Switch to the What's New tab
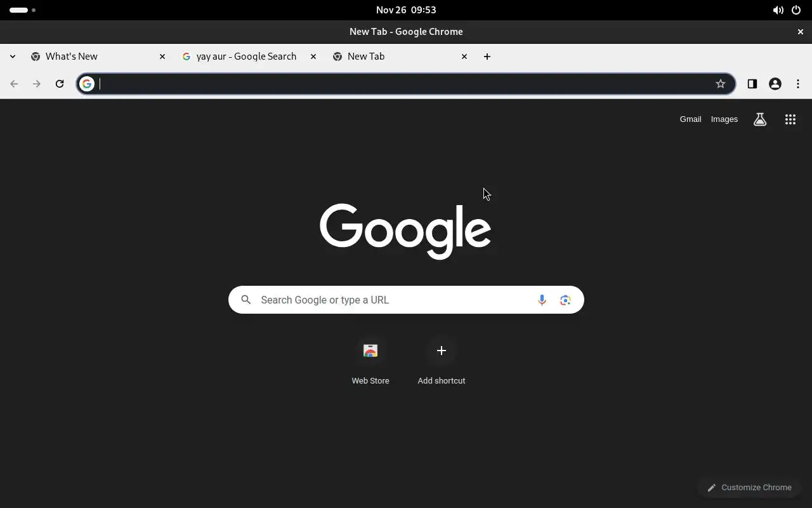Screen dimensions: 812x508 tap(98, 57)
